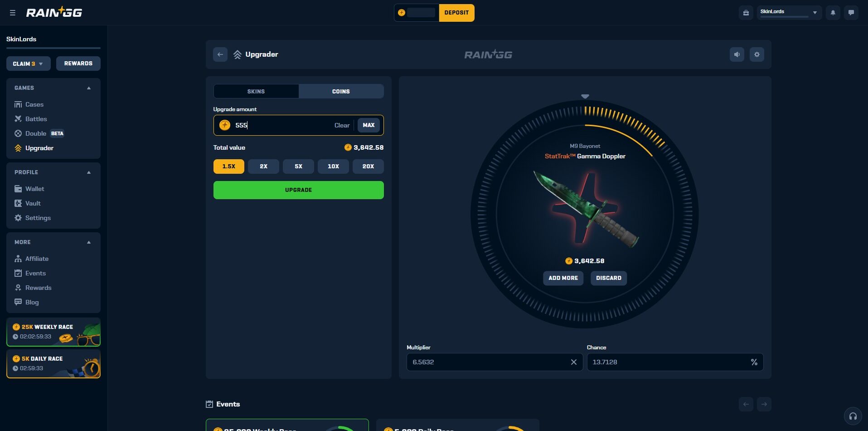The image size is (868, 431).
Task: Go to next events with right arrow
Action: pyautogui.click(x=764, y=404)
